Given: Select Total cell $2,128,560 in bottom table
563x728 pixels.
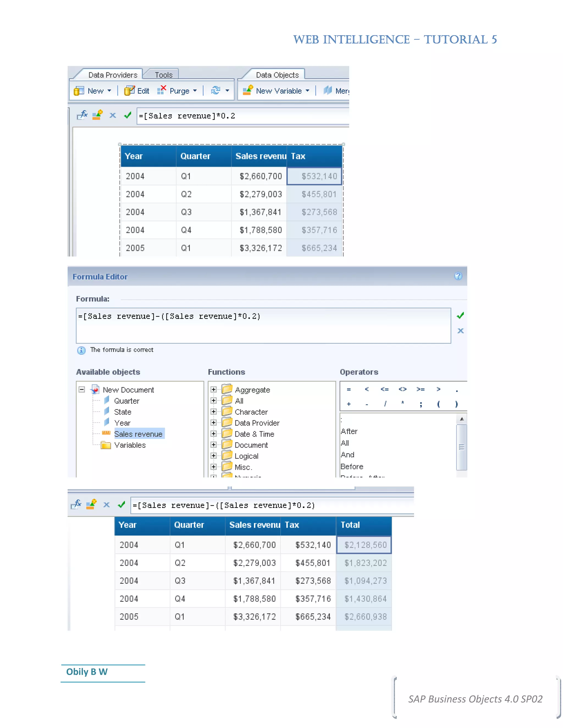Looking at the screenshot, I should click(x=364, y=545).
